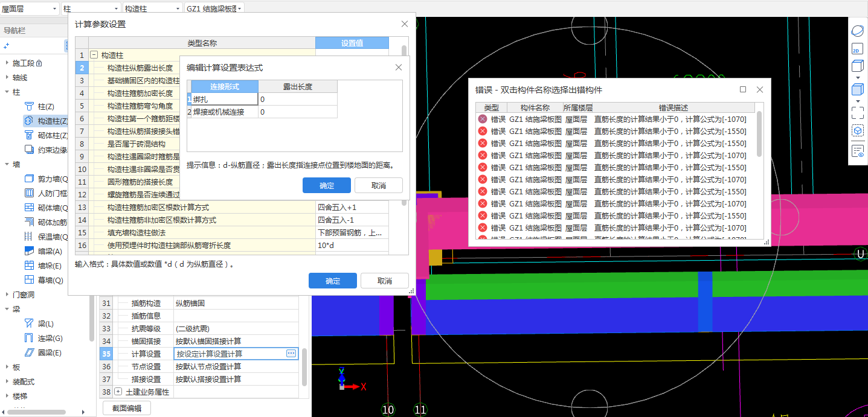Click the 梁(L) beam icon

pos(29,323)
